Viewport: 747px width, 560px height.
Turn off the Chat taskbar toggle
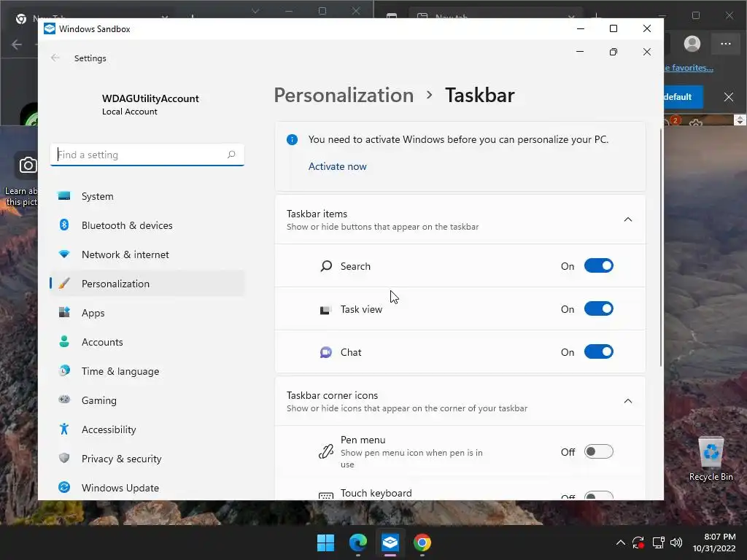point(599,352)
